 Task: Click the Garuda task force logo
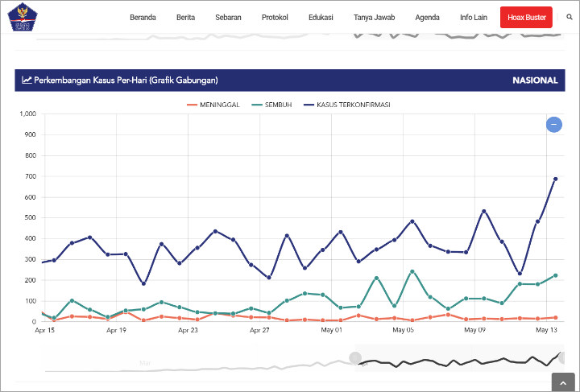click(x=23, y=17)
